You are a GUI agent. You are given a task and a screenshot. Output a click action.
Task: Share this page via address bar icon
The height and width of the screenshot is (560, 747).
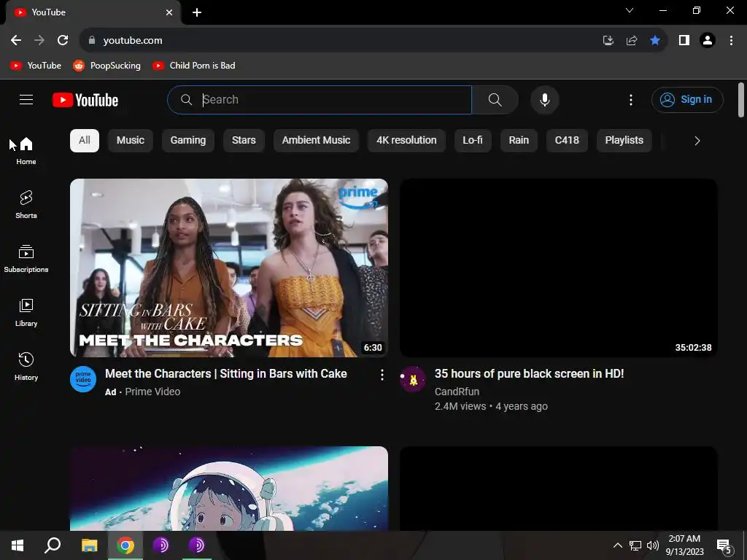click(x=632, y=41)
